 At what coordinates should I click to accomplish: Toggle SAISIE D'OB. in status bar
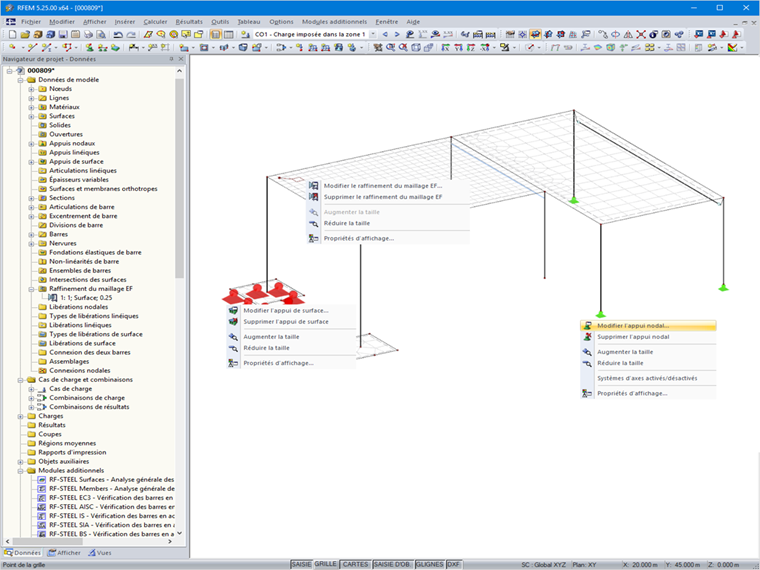392,564
